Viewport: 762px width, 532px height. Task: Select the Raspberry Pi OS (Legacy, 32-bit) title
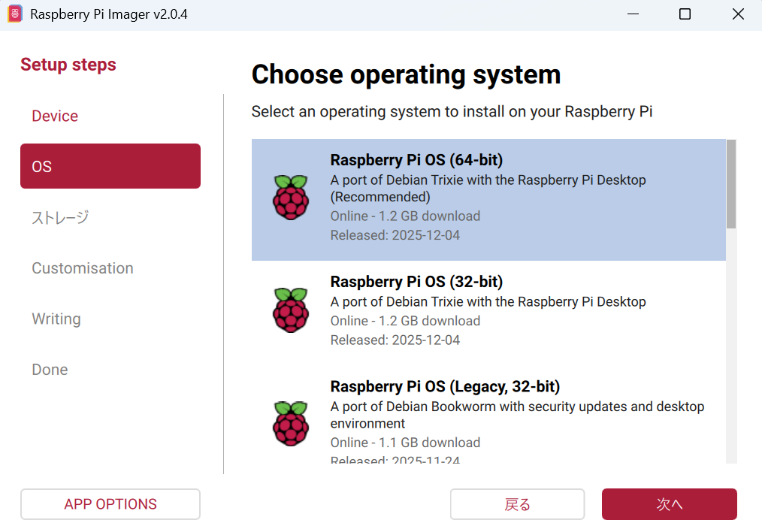click(x=445, y=386)
